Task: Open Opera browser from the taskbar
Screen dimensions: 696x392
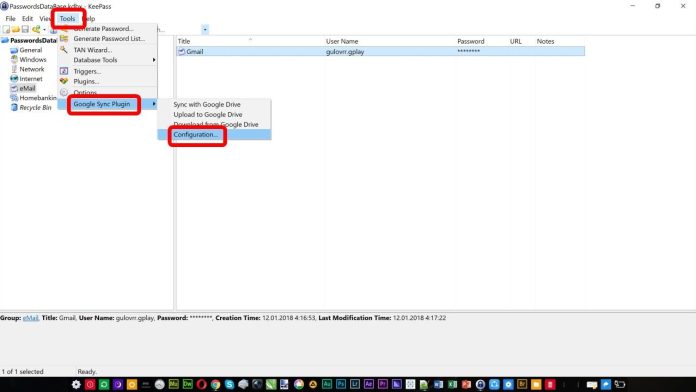Action: [202, 384]
